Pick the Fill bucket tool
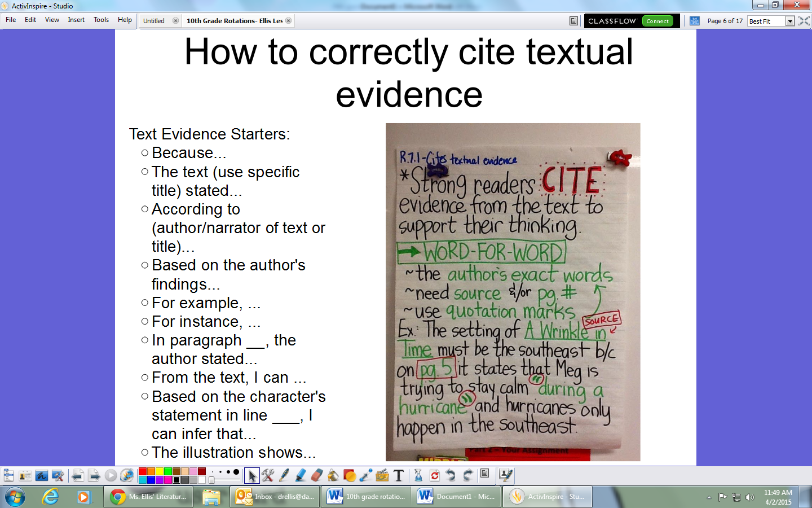This screenshot has height=508, width=812. click(x=333, y=476)
